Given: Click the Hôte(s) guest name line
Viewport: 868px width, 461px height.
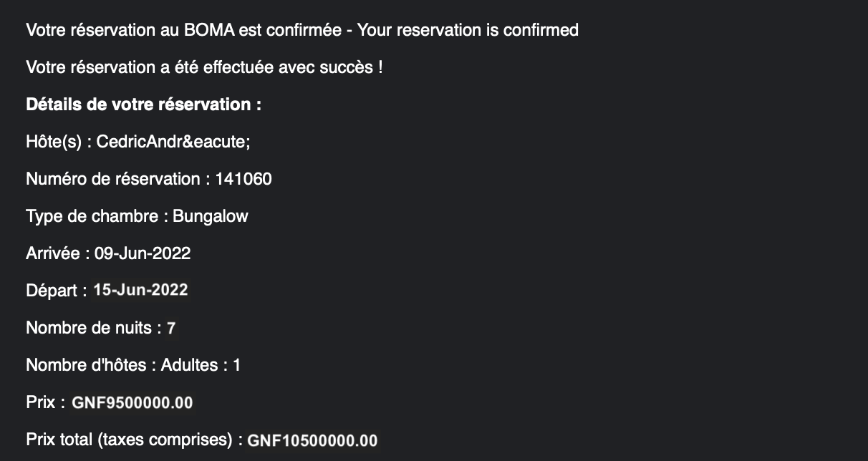Looking at the screenshot, I should 138,142.
